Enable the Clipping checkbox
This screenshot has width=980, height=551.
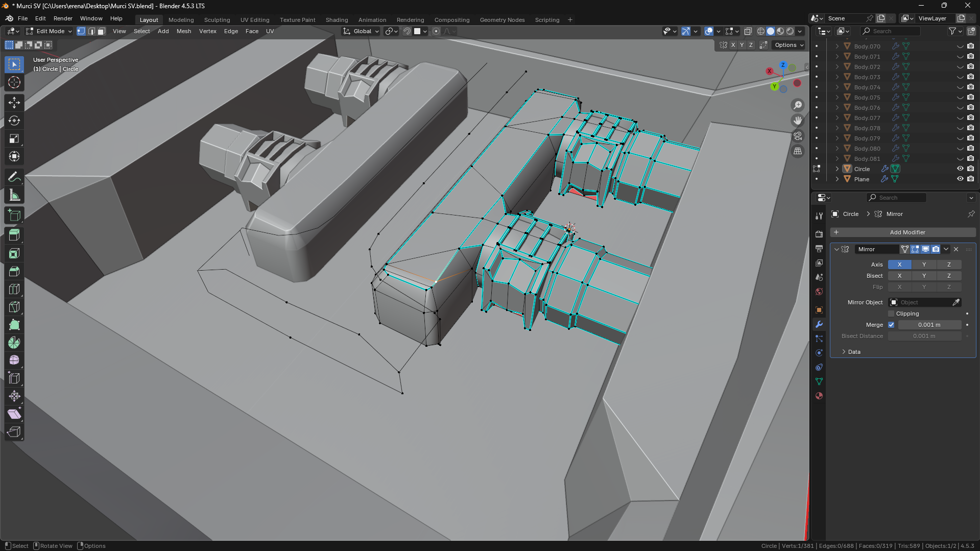pyautogui.click(x=891, y=314)
